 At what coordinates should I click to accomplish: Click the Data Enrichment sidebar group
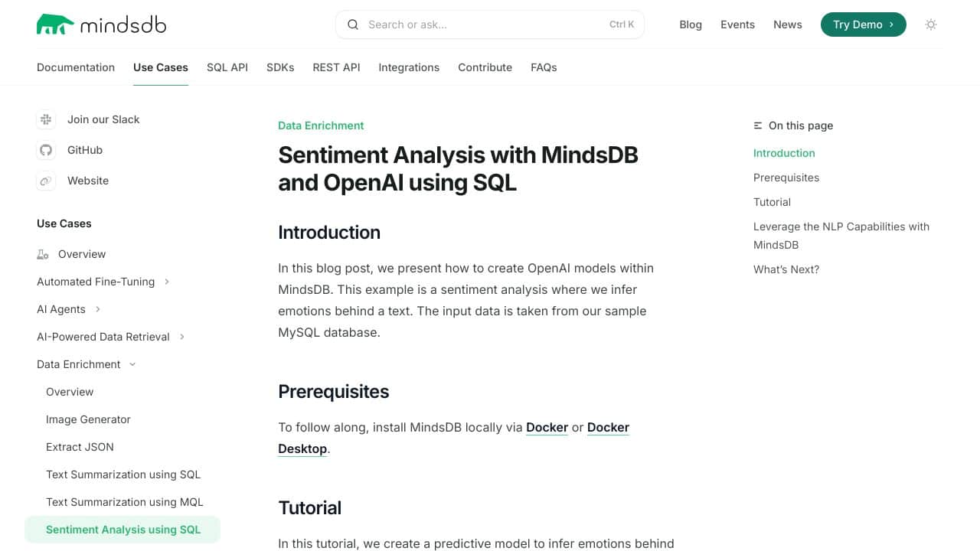pos(79,364)
